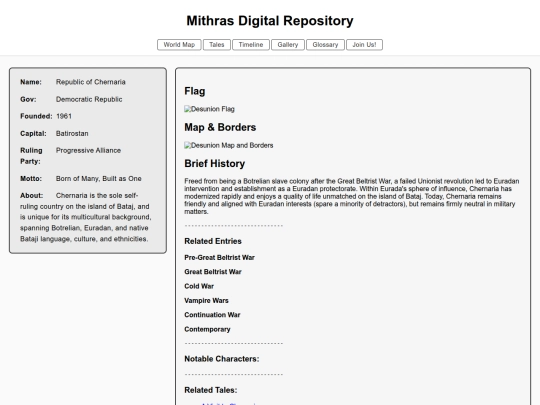
Task: Click the motto Born of Many, Built as One
Action: [x=98, y=179]
